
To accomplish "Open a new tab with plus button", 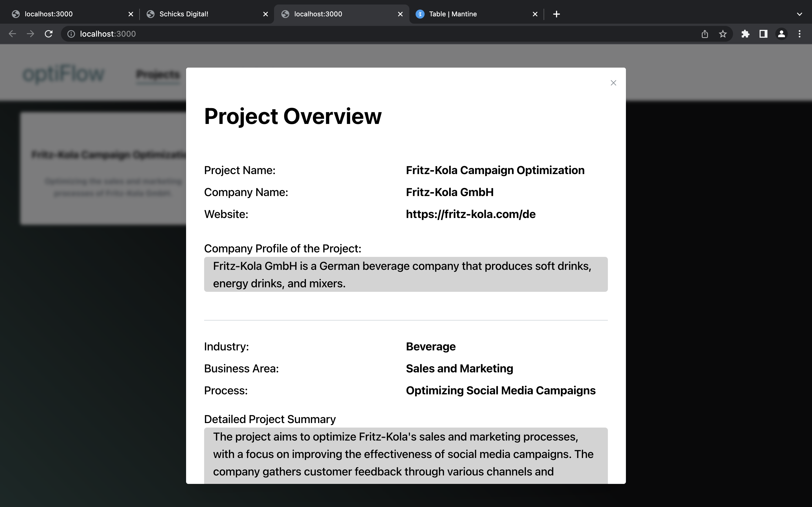I will click(x=556, y=14).
